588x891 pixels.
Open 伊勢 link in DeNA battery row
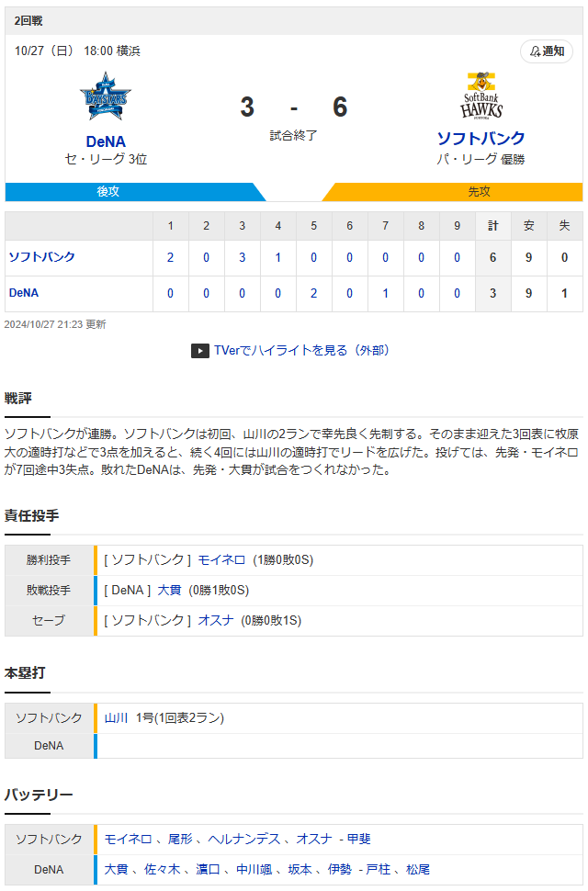[340, 869]
